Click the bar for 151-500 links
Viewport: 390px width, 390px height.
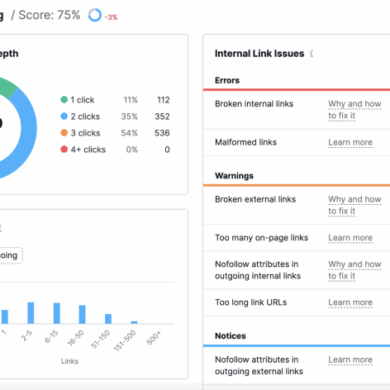coord(134,322)
